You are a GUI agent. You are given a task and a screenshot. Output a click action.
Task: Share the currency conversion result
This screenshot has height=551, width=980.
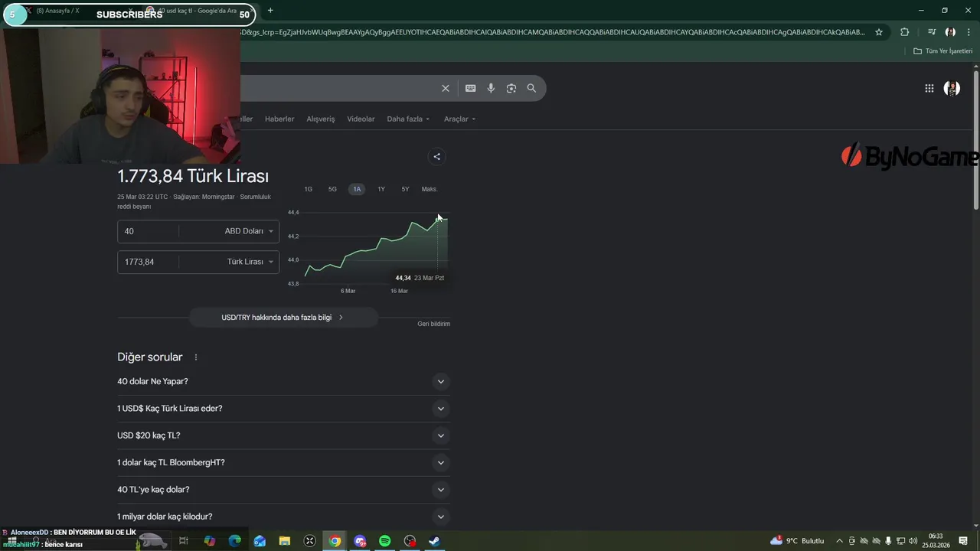pos(436,157)
